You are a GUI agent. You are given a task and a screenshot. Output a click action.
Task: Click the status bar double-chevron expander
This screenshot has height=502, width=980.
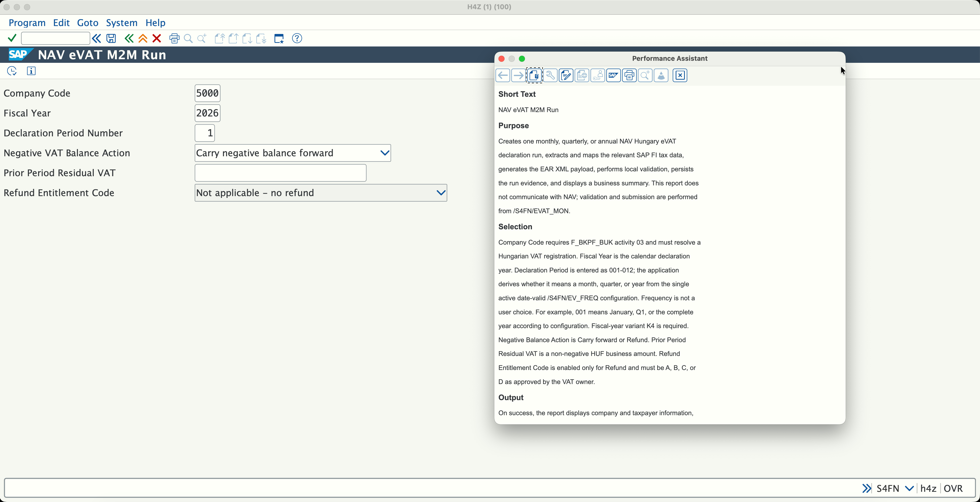(x=867, y=488)
